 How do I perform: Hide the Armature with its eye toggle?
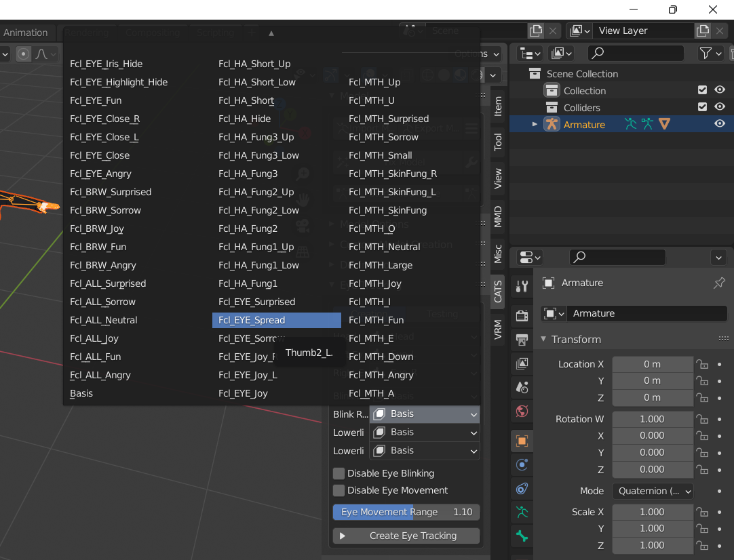[x=720, y=124]
